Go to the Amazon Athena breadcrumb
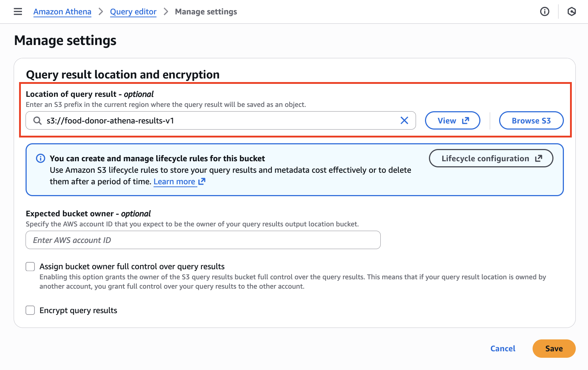588x370 pixels. pyautogui.click(x=62, y=12)
